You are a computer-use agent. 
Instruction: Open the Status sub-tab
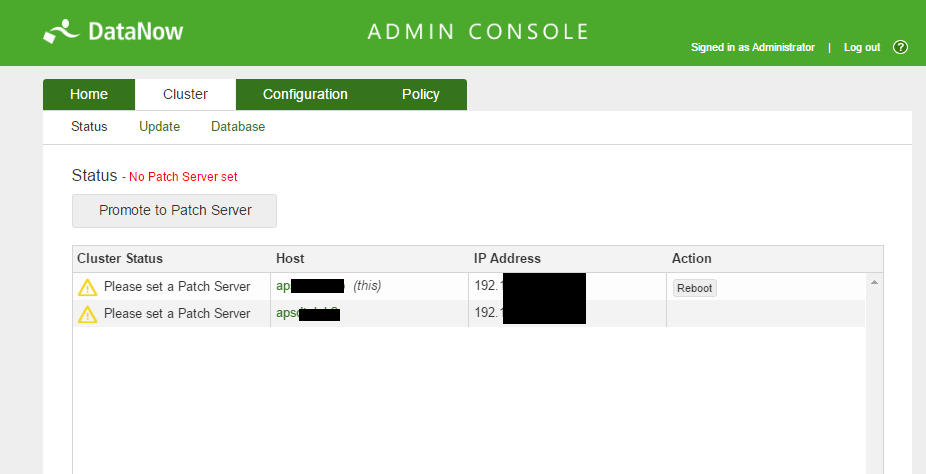tap(89, 126)
